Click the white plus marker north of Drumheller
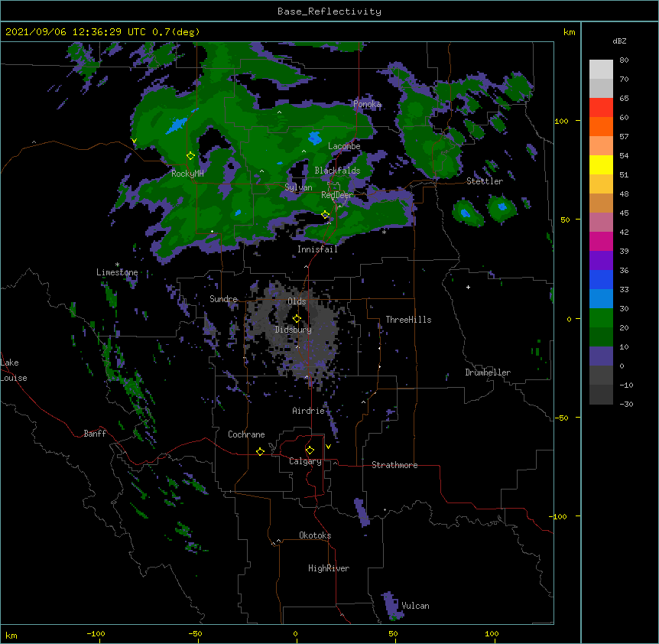Screen dimensions: 659x644 tap(468, 287)
